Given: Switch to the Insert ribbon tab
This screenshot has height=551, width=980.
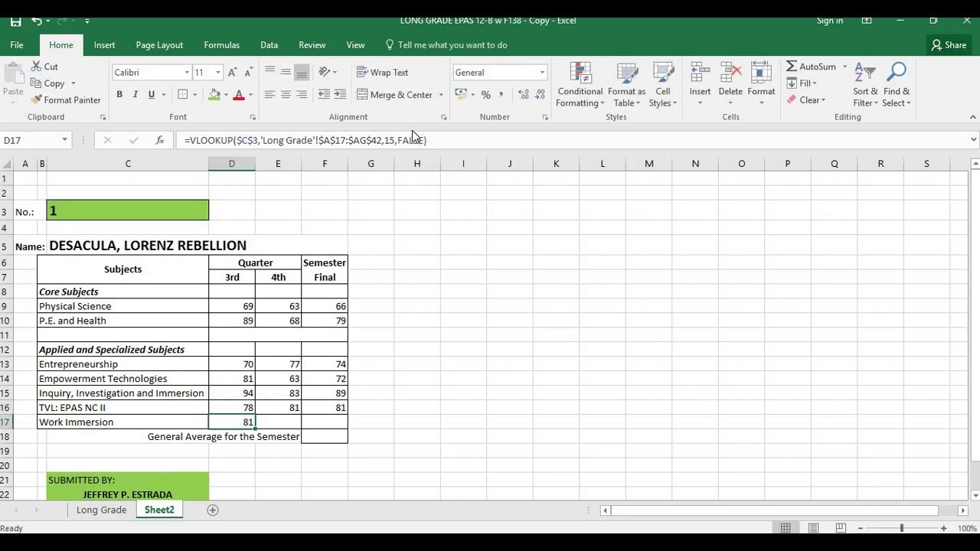Looking at the screenshot, I should click(104, 45).
